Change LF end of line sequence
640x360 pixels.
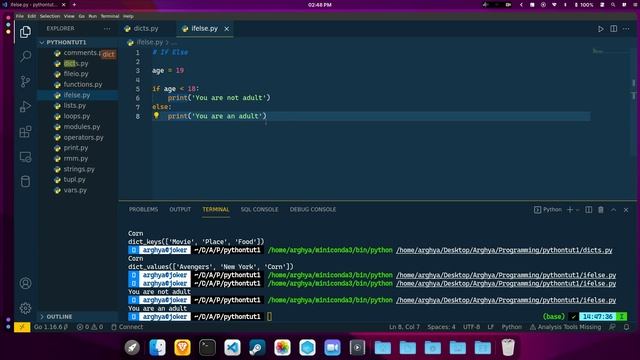coord(491,327)
